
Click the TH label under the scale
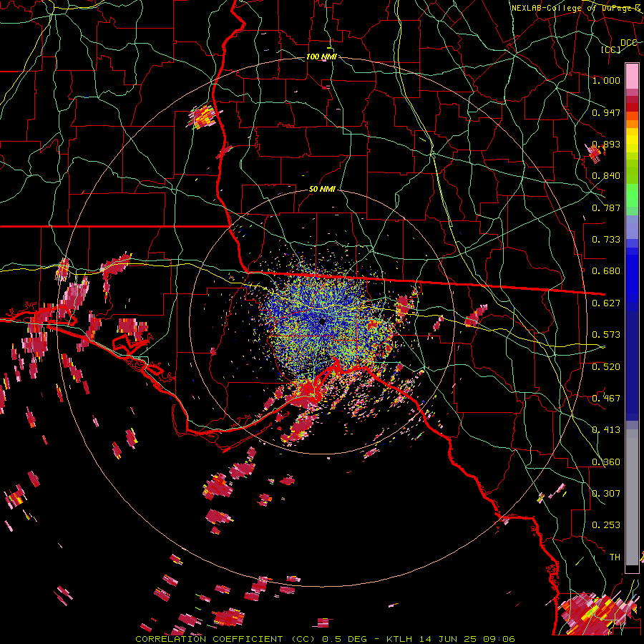pyautogui.click(x=615, y=557)
